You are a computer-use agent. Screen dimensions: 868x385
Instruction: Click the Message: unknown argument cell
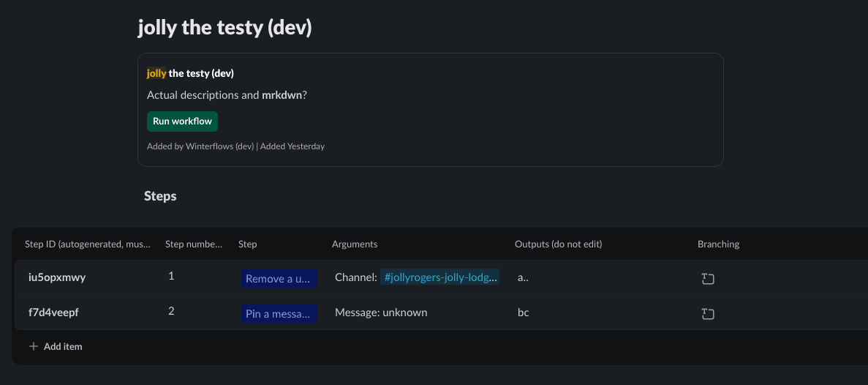[x=381, y=313]
